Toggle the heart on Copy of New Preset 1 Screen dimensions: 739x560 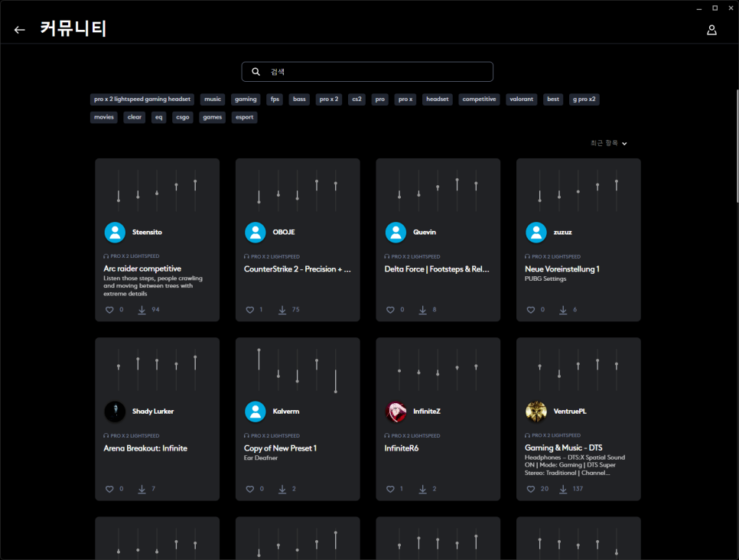point(249,489)
